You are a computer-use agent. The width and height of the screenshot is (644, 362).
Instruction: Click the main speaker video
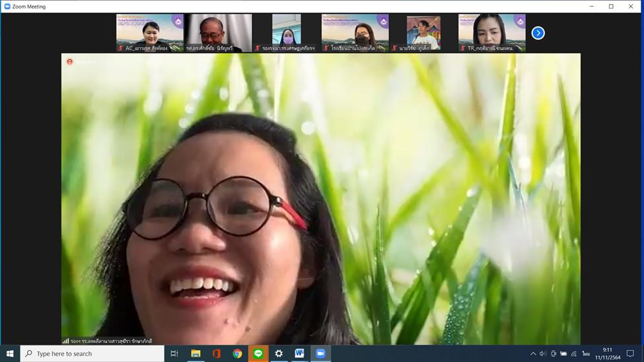coord(321,199)
